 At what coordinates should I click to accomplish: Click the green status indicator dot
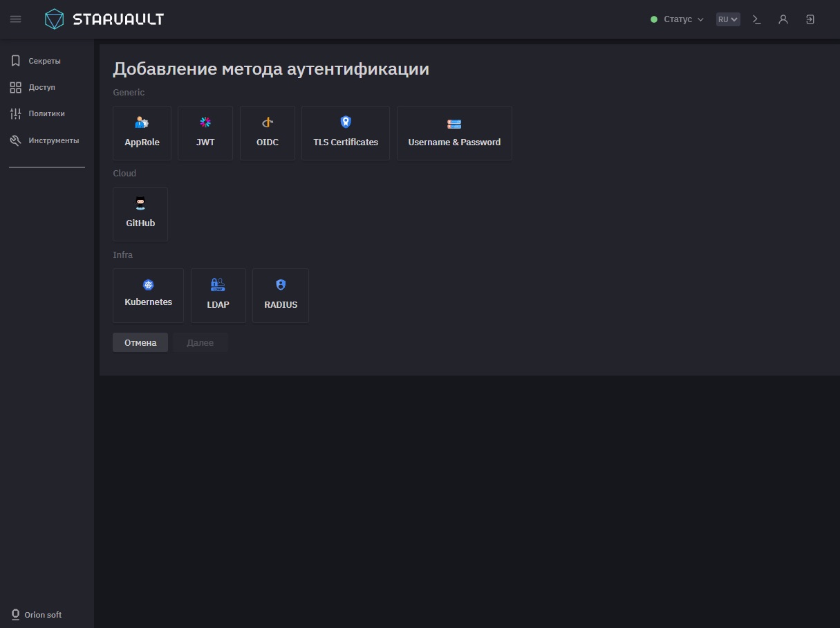[654, 19]
